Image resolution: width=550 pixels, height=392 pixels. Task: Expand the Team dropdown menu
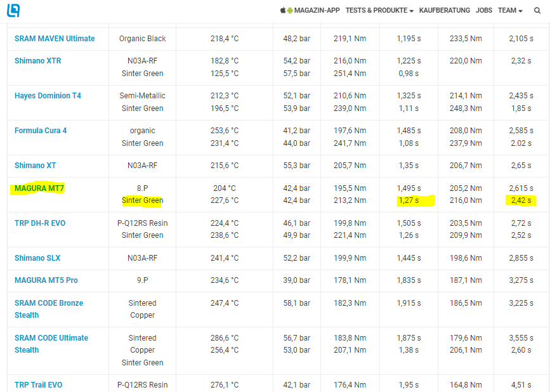[510, 11]
